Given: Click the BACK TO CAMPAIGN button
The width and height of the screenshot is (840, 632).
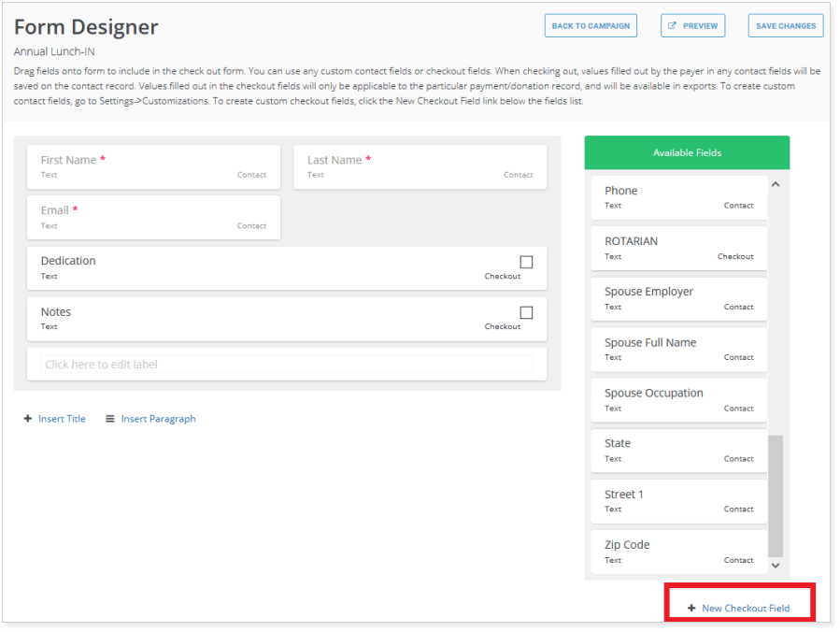Looking at the screenshot, I should coord(591,25).
